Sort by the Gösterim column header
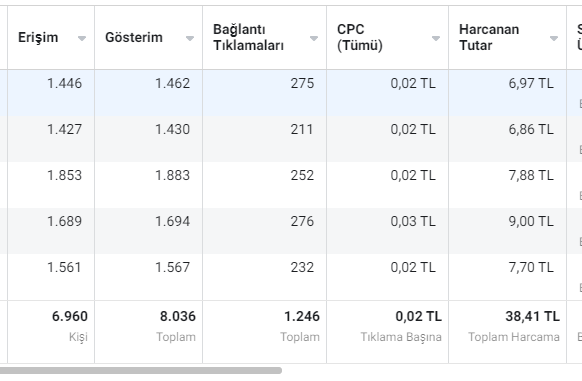The height and width of the screenshot is (381, 582). (x=134, y=38)
